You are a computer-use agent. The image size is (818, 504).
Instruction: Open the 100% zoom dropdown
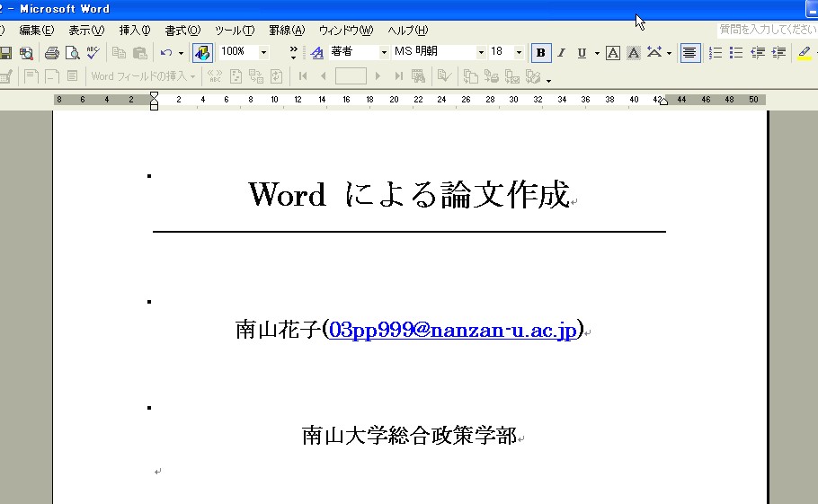(x=263, y=52)
